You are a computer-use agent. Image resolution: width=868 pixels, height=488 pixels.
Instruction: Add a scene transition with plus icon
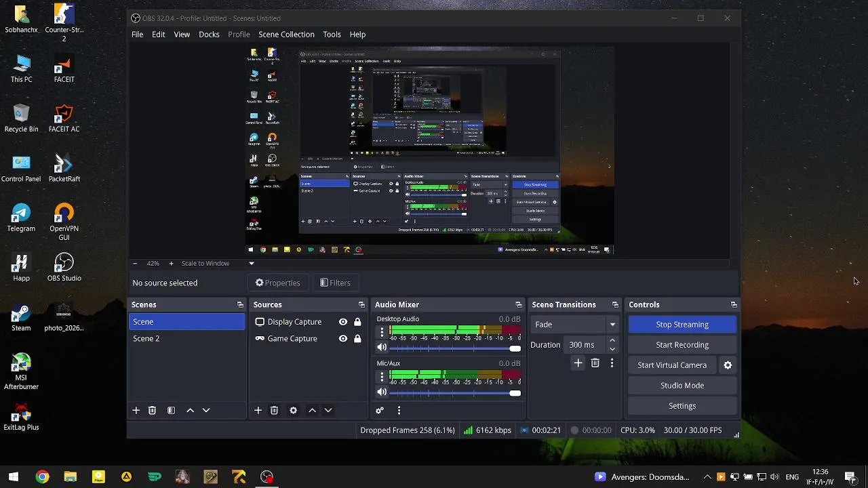click(x=578, y=363)
